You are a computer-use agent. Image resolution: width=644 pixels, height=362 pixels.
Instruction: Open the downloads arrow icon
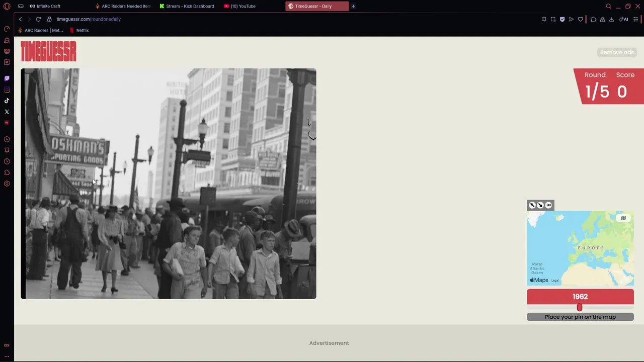point(611,19)
